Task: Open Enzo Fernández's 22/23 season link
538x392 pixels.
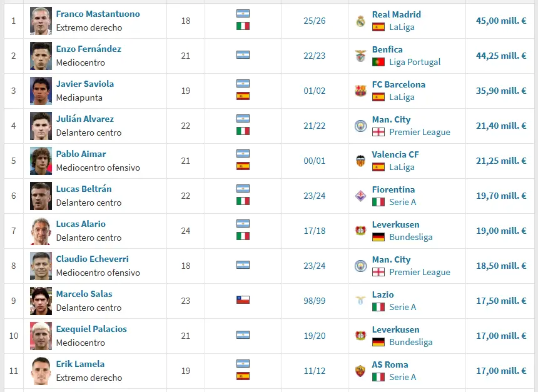Action: point(315,56)
